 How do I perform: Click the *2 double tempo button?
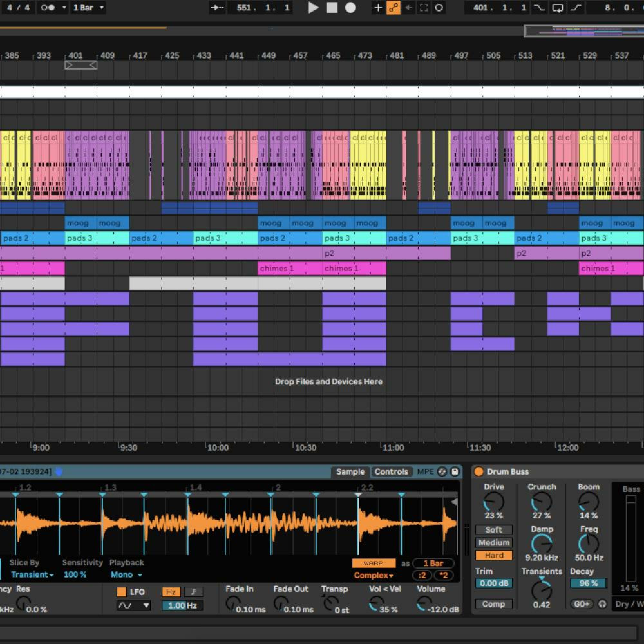(444, 575)
